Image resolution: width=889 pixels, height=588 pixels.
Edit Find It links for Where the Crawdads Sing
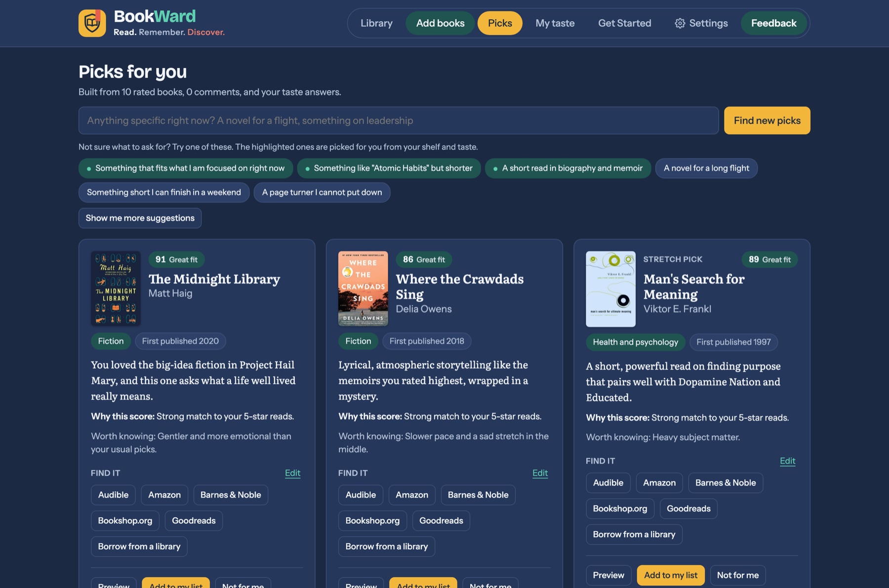[x=540, y=473]
